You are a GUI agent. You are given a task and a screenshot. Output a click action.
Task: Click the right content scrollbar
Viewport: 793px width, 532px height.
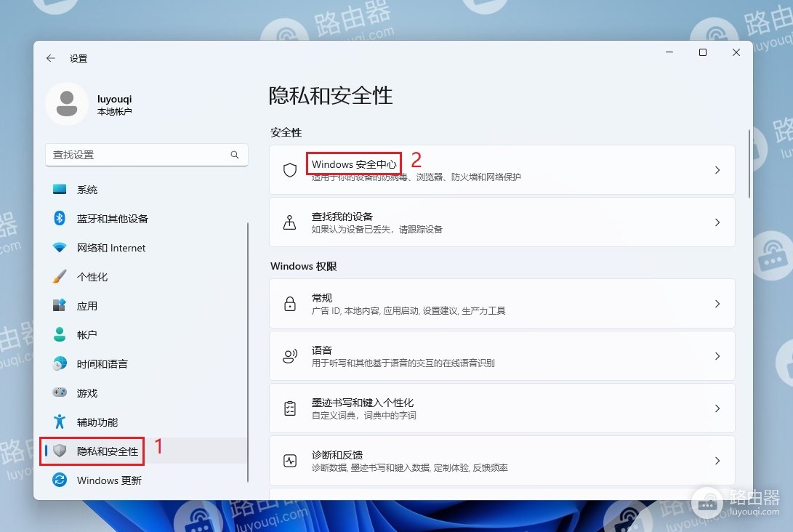pos(749,164)
